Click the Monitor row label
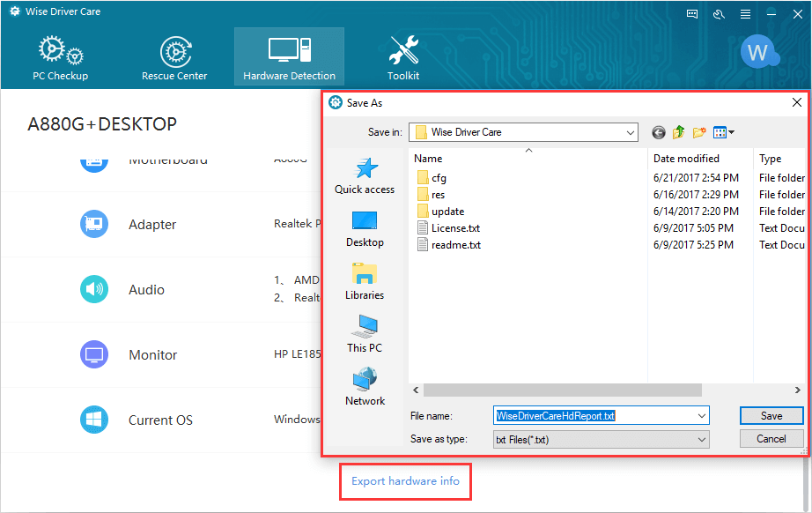The image size is (812, 513). [152, 355]
